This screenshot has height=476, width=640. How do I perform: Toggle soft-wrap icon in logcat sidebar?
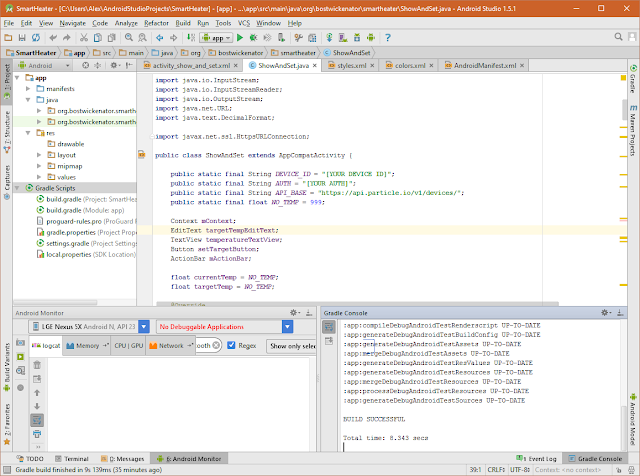coord(37,420)
